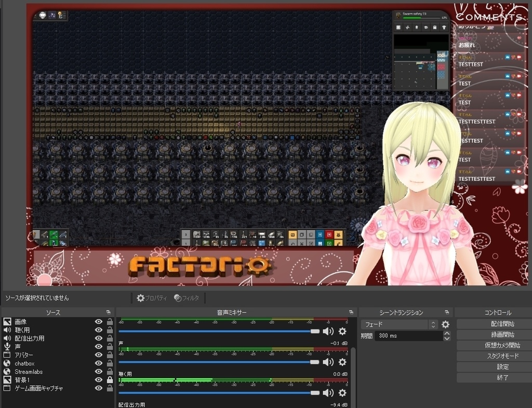The width and height of the screenshot is (532, 408).
Task: Select the 画像 source row
Action: pyautogui.click(x=58, y=321)
